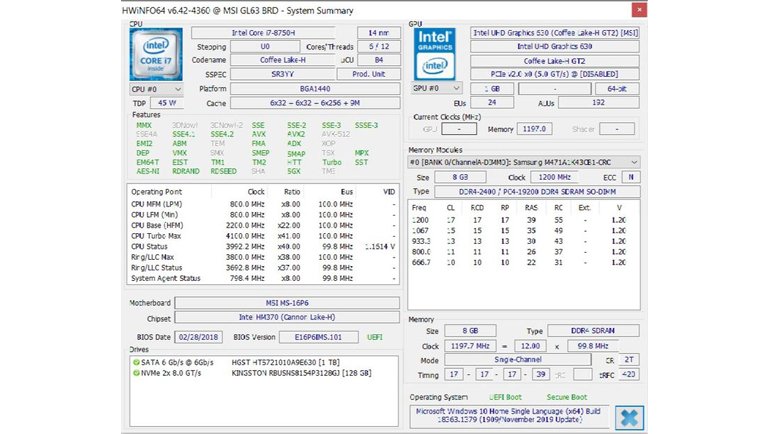Click the tRFC value 420 field

pos(629,375)
